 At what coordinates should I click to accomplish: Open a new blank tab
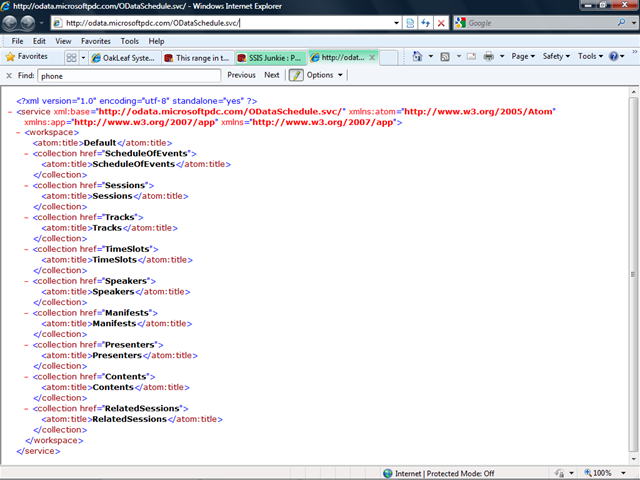[389, 58]
